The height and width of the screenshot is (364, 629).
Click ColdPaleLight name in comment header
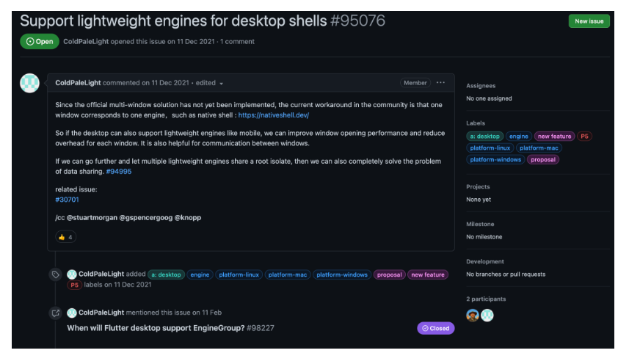pyautogui.click(x=78, y=83)
